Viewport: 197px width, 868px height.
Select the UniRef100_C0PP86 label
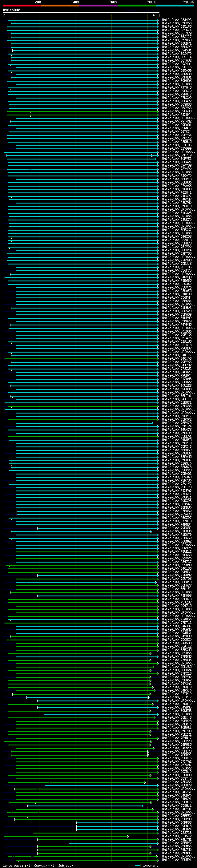click(177, 822)
